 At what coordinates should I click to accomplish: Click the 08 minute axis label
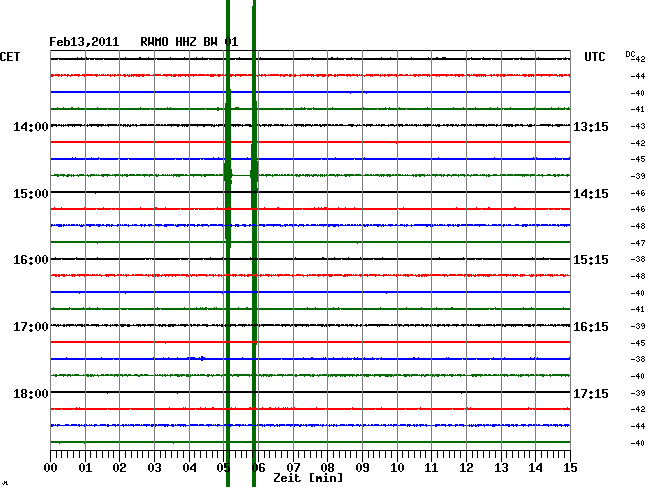(x=327, y=468)
